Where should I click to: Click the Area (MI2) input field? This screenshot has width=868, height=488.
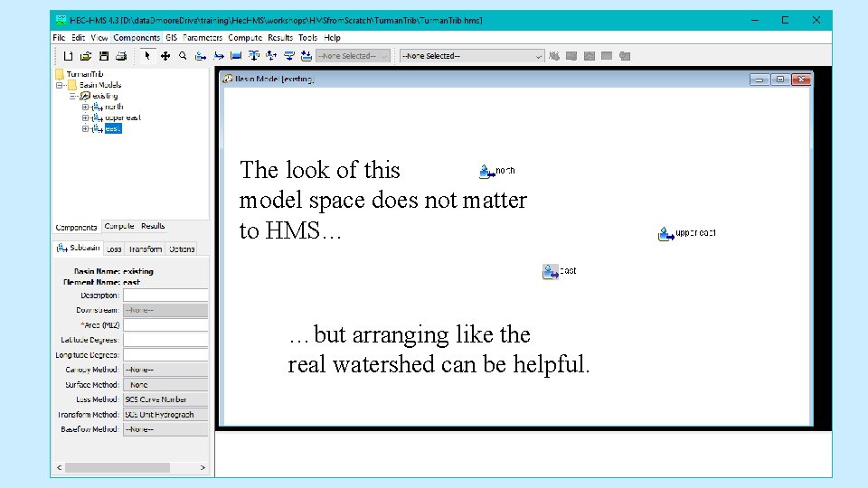pos(165,324)
